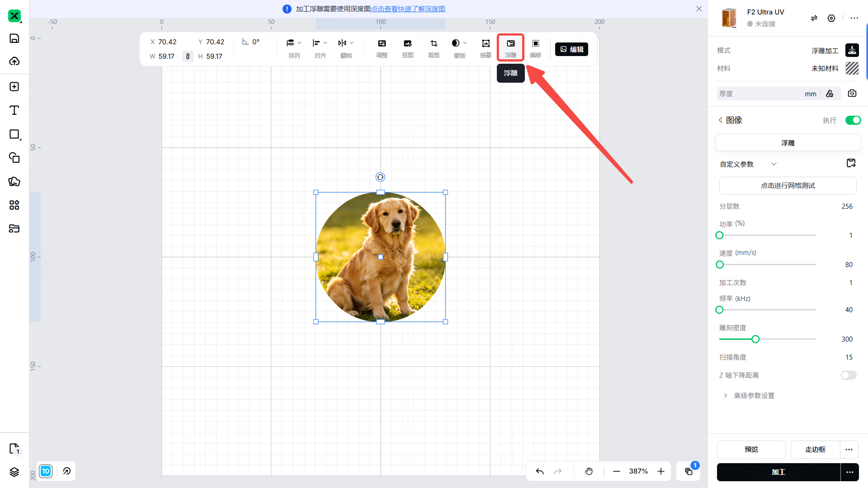Click the 调整 adjust image icon
The image size is (868, 488).
coord(382,48)
